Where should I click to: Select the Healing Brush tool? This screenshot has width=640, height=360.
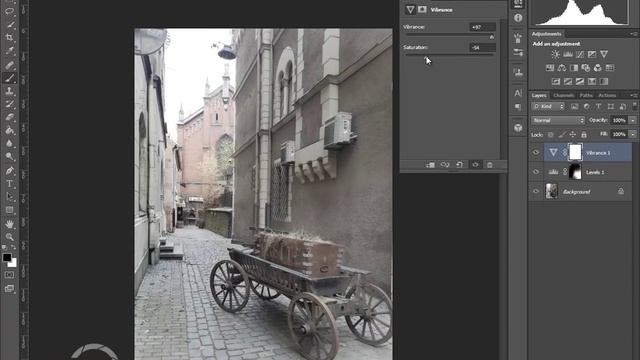pos(9,64)
